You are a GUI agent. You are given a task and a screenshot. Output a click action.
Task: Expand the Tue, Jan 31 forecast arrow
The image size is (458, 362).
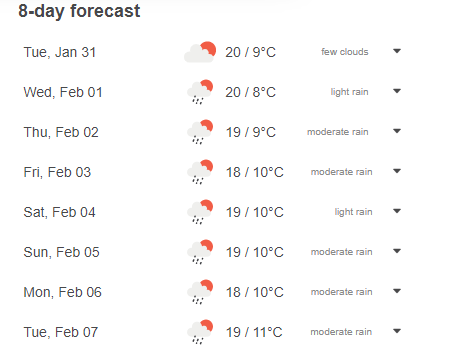pos(397,51)
